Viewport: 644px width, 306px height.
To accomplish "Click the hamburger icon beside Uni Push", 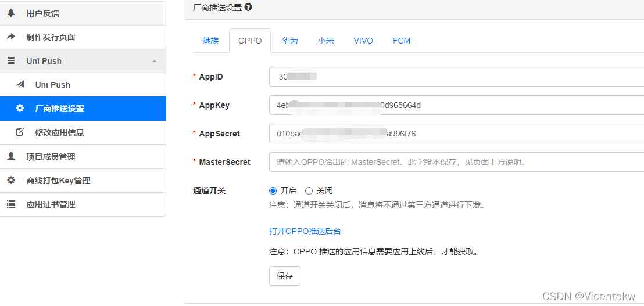I will tap(11, 61).
